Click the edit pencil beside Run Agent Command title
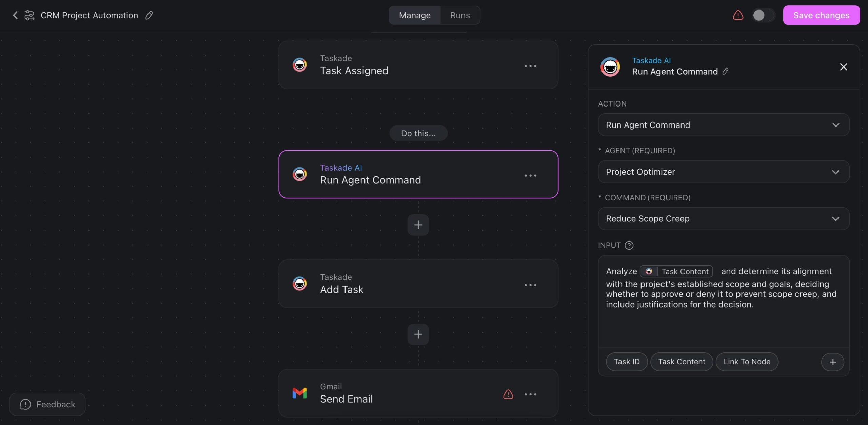This screenshot has height=425, width=868. point(726,71)
